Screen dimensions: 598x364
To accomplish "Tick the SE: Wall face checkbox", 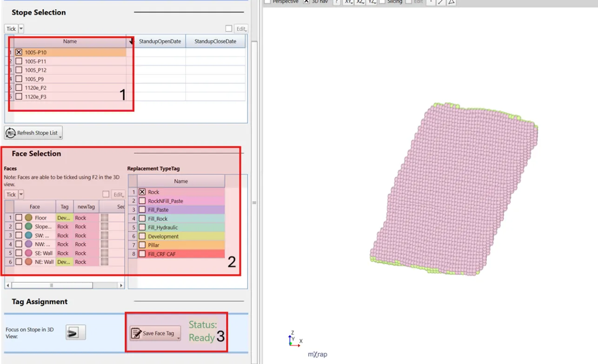I will click(19, 253).
